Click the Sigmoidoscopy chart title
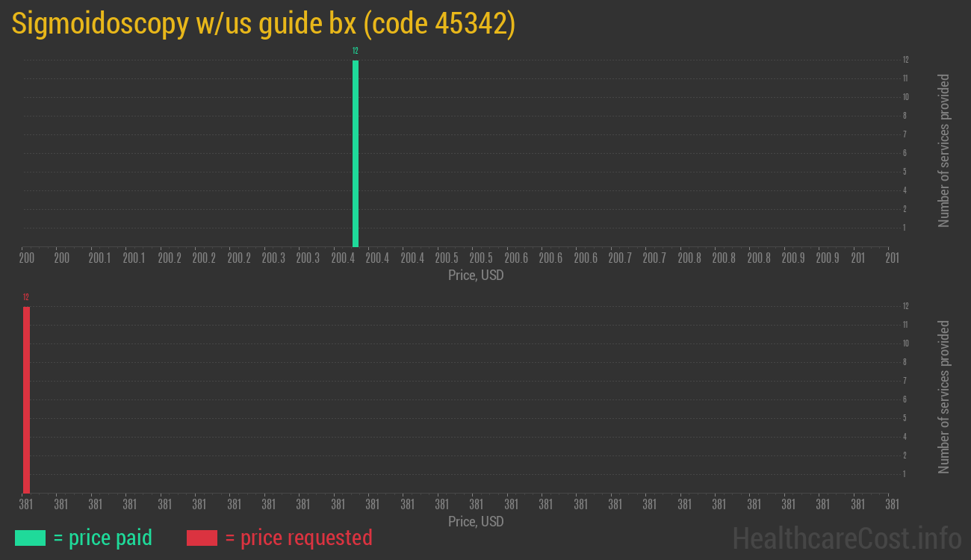Viewport: 971px width, 560px height. point(263,25)
